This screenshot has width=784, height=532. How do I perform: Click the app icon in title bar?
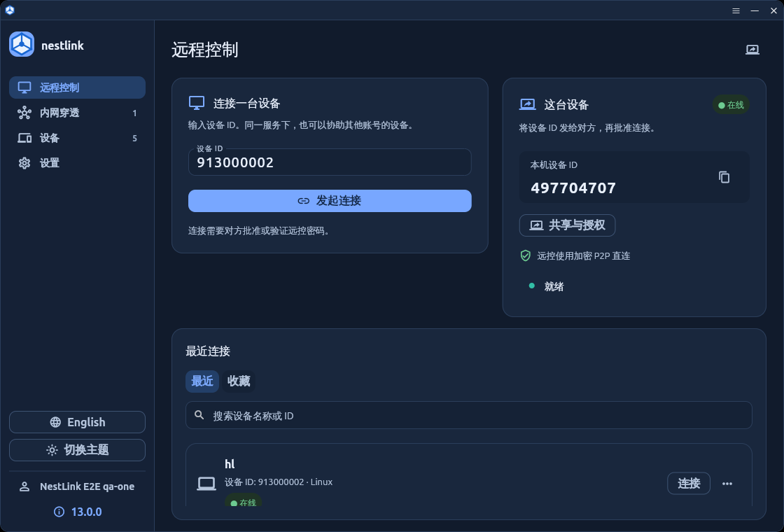(x=10, y=10)
